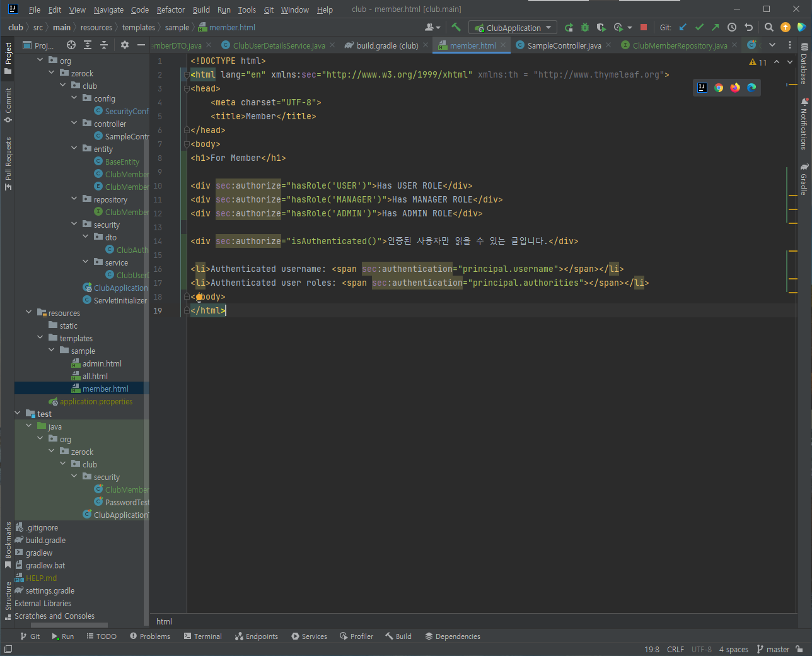Viewport: 812px width, 656px height.
Task: Click the 4 spaces indent indicator
Action: click(x=734, y=649)
